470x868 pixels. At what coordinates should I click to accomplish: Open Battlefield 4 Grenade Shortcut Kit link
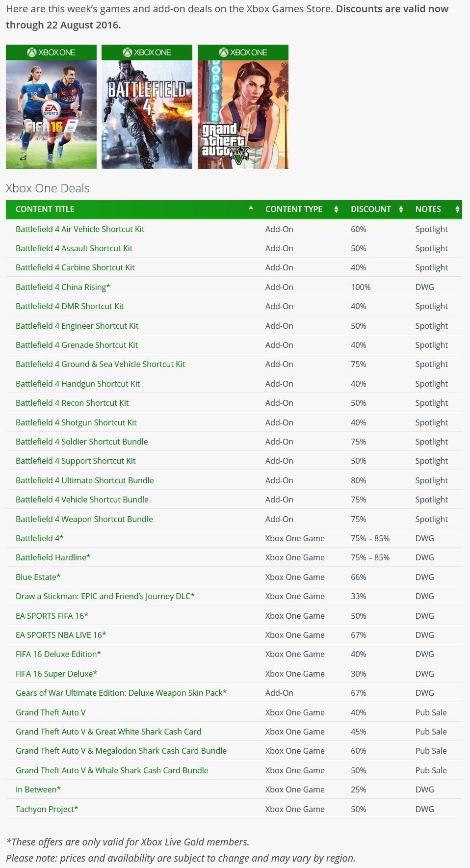coord(77,345)
